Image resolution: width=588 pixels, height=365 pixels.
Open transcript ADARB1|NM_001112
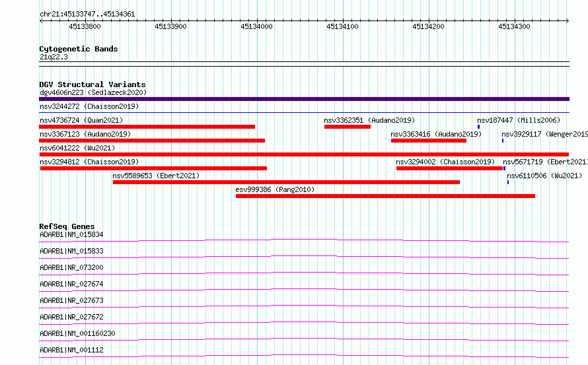coord(71,350)
